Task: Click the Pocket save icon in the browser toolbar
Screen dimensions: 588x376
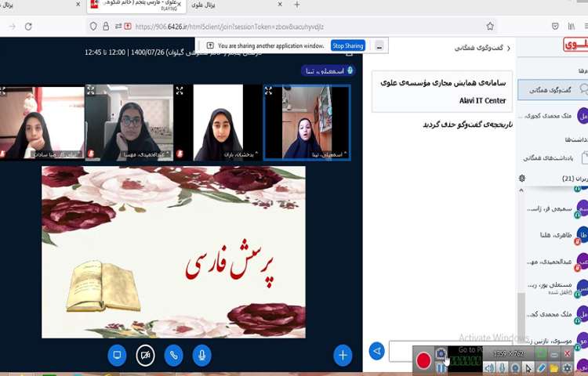Action: pyautogui.click(x=555, y=26)
